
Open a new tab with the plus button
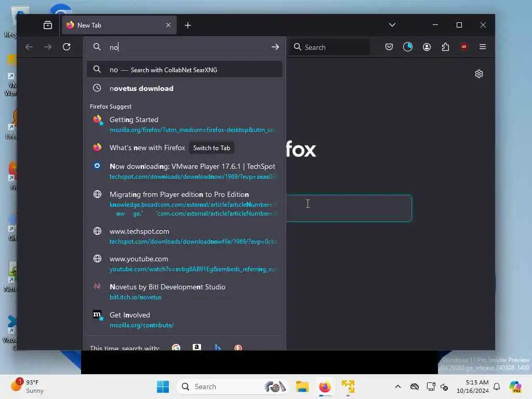pos(188,25)
